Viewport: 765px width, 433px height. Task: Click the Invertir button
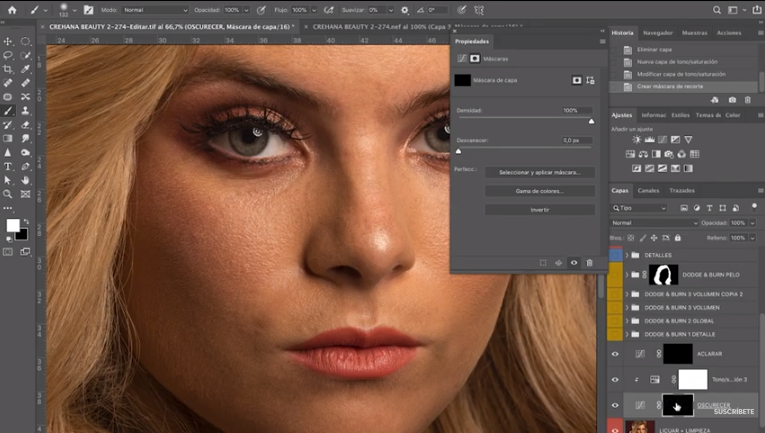tap(539, 210)
